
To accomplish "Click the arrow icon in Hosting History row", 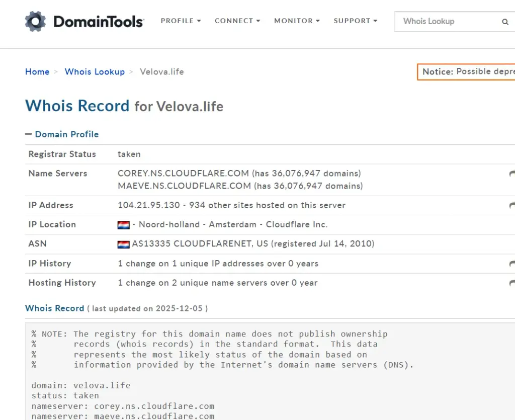I will point(512,283).
